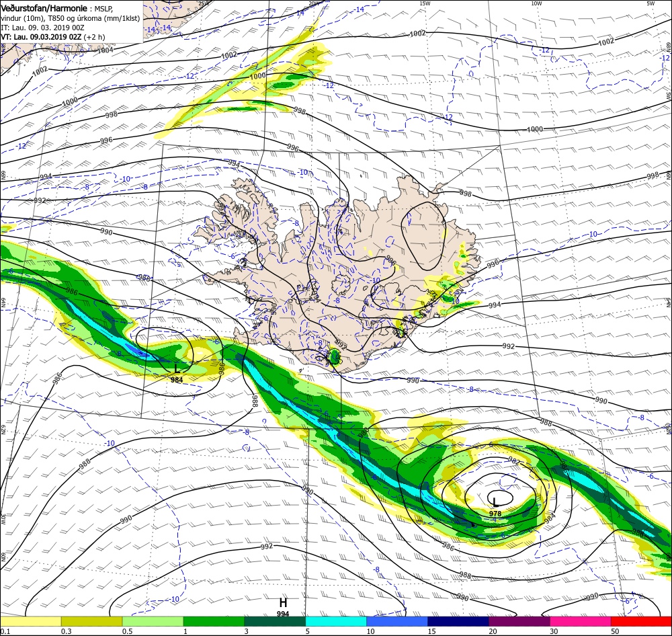Viewport: 672px width, 636px height.
Task: Select the pink 30–50 legend swatch
Action: point(581,621)
